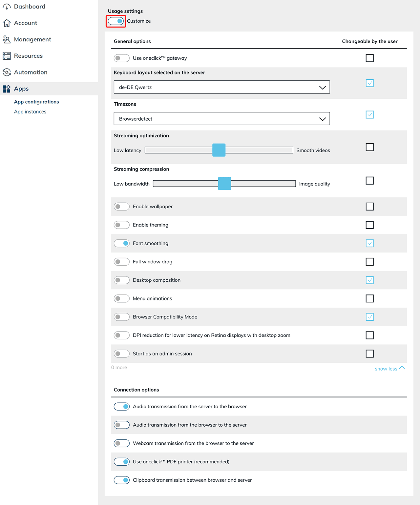The image size is (420, 505).
Task: Click the Apps squares icon
Action: click(7, 89)
